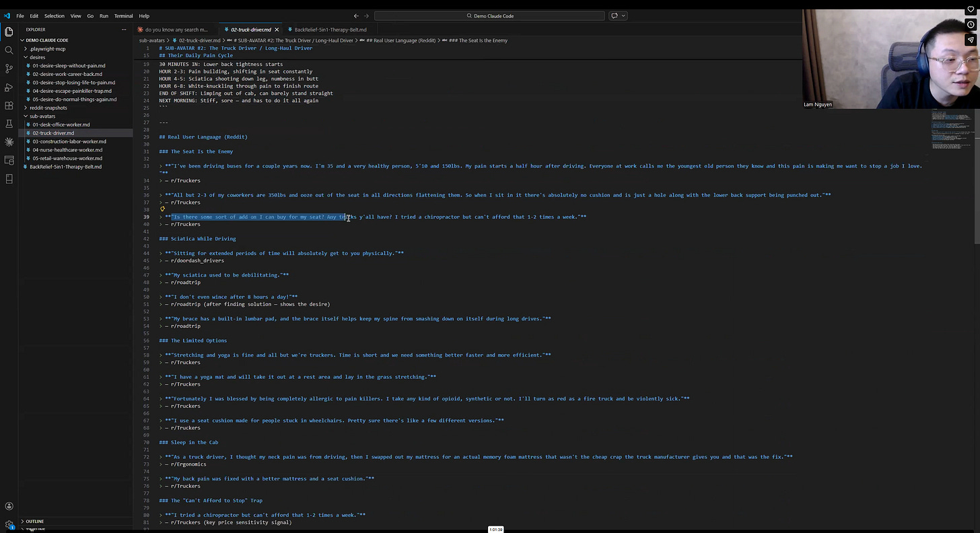Viewport: 980px width, 533px height.
Task: Click the lightbulb code action on line 38
Action: click(x=162, y=209)
